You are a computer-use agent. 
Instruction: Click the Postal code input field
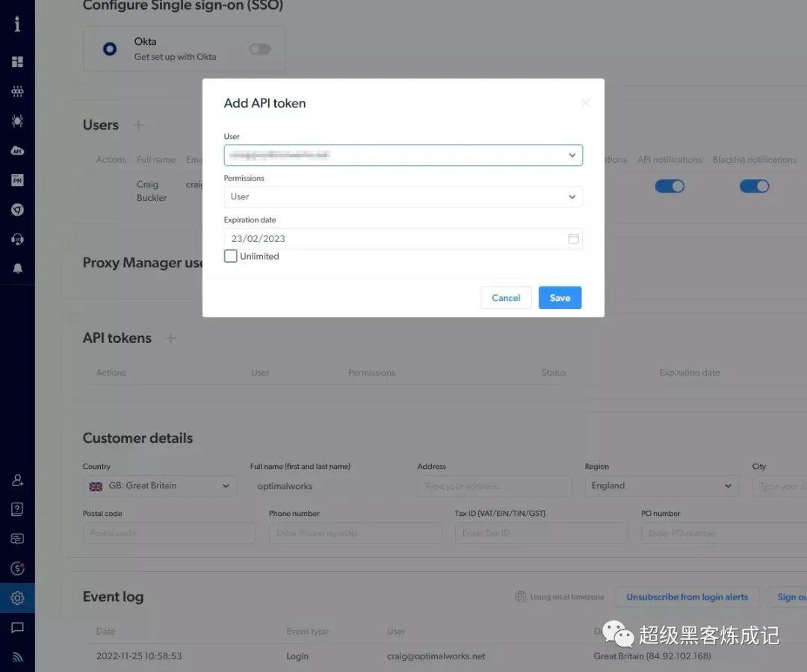tap(168, 532)
